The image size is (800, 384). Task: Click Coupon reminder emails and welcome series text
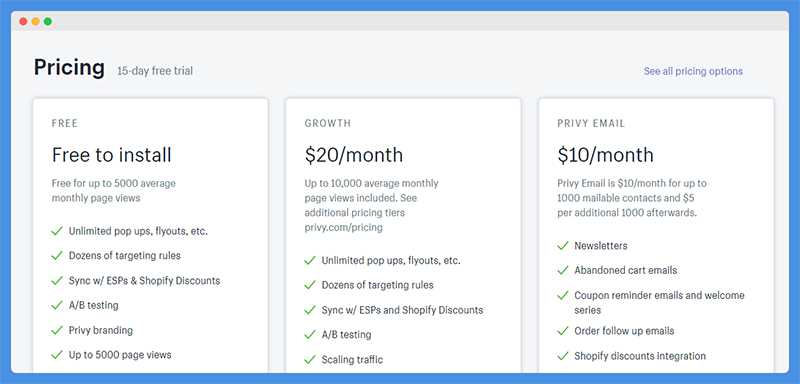tap(659, 303)
